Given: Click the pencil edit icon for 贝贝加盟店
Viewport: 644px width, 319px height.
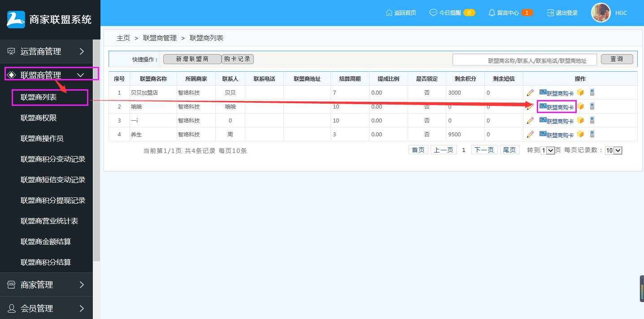Looking at the screenshot, I should [x=530, y=93].
